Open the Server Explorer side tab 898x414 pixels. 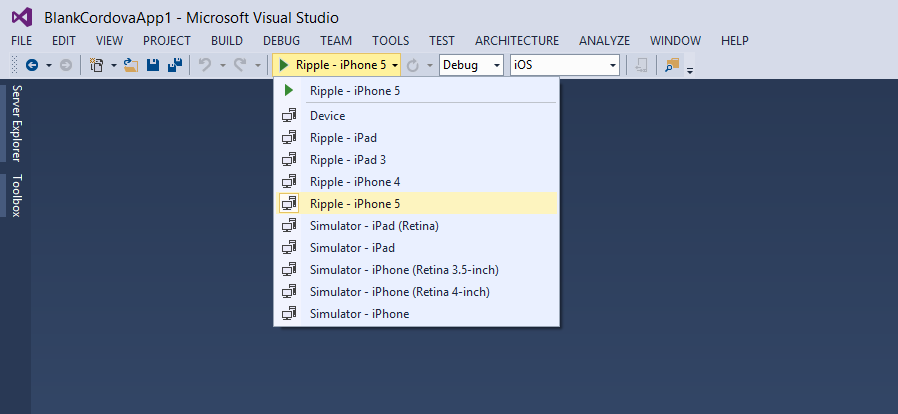pyautogui.click(x=17, y=123)
